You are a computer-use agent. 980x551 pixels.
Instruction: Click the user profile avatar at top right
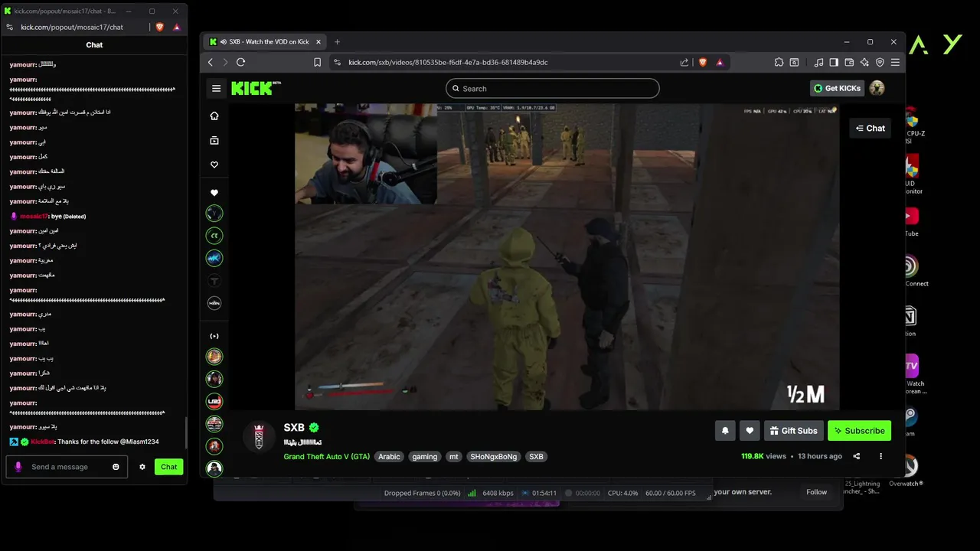pos(877,88)
